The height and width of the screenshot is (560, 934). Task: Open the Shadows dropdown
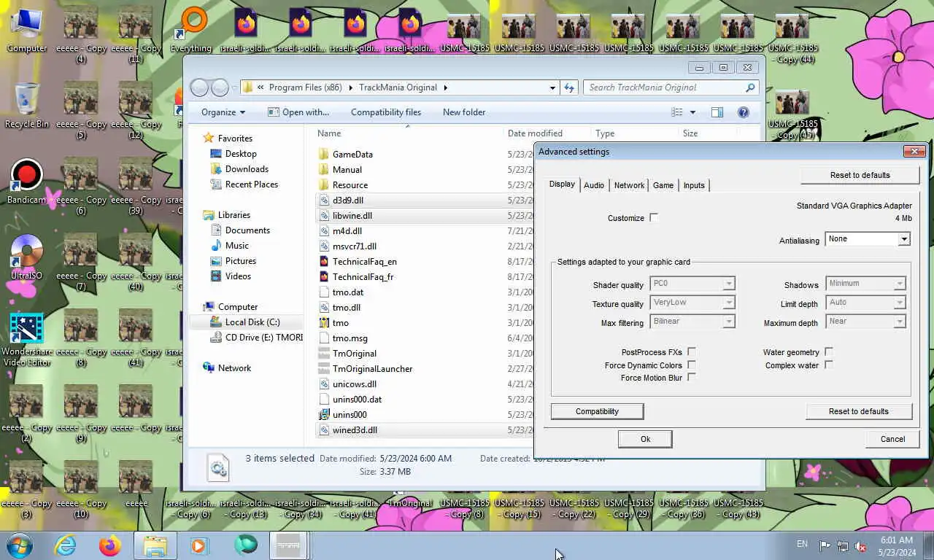865,284
